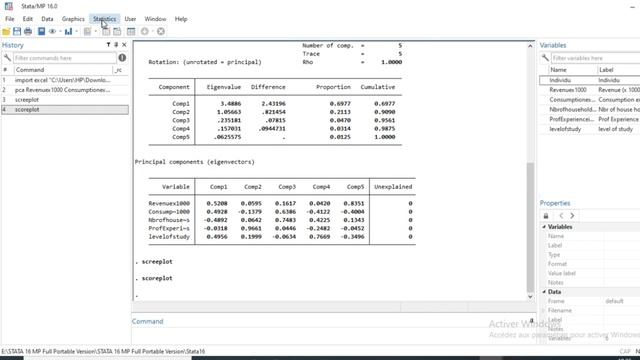Click the Print toolbar icon

click(28, 31)
